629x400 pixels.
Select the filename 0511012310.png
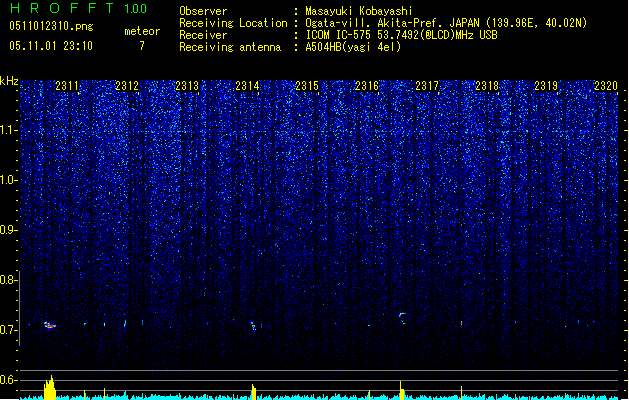(51, 26)
